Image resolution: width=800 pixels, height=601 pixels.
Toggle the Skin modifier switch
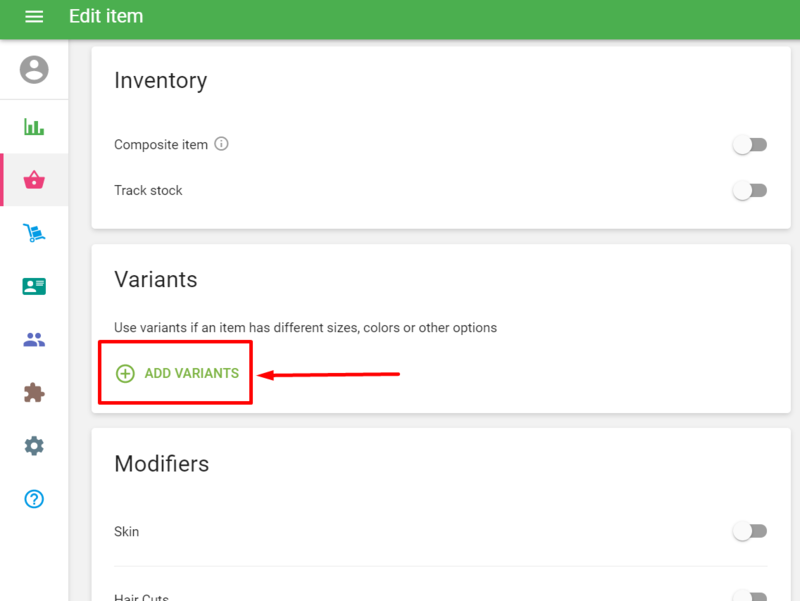pyautogui.click(x=749, y=532)
